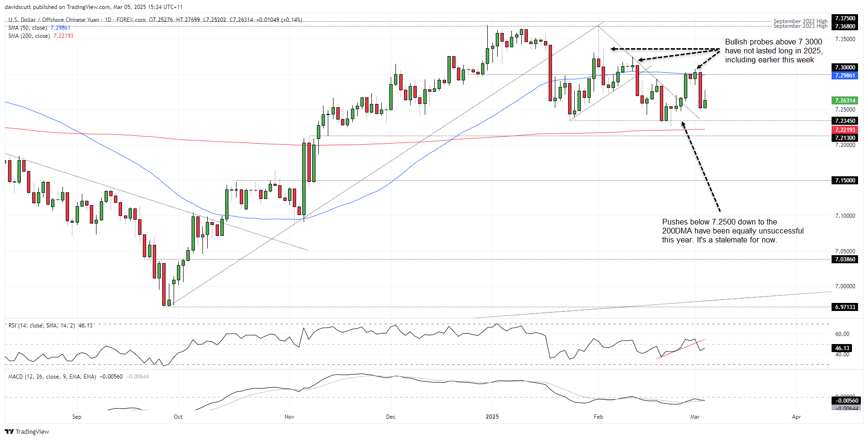Click the 7.10000 axis price tick

(x=845, y=216)
